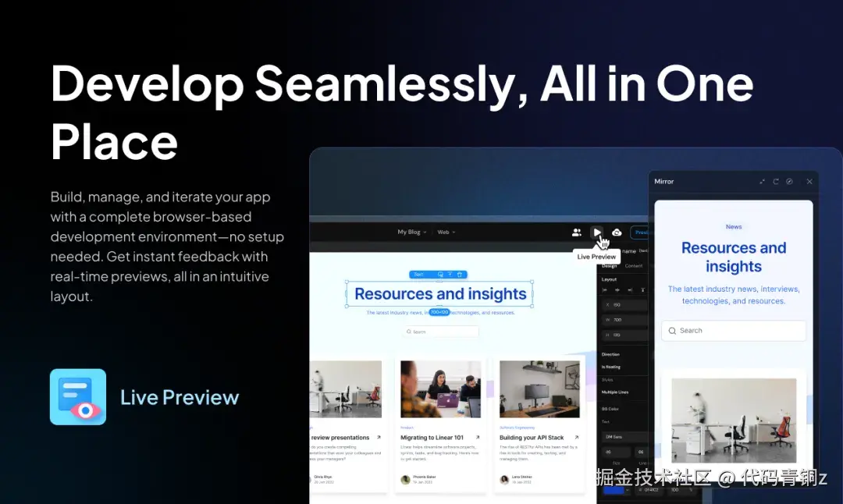Click comment icon on Text selection toolbar

point(440,275)
